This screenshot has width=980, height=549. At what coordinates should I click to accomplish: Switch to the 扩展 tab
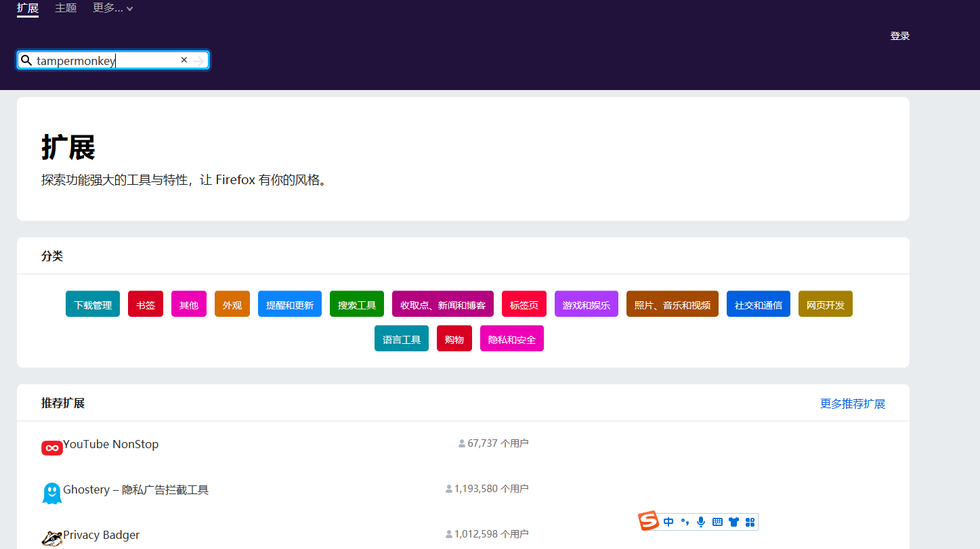(28, 9)
